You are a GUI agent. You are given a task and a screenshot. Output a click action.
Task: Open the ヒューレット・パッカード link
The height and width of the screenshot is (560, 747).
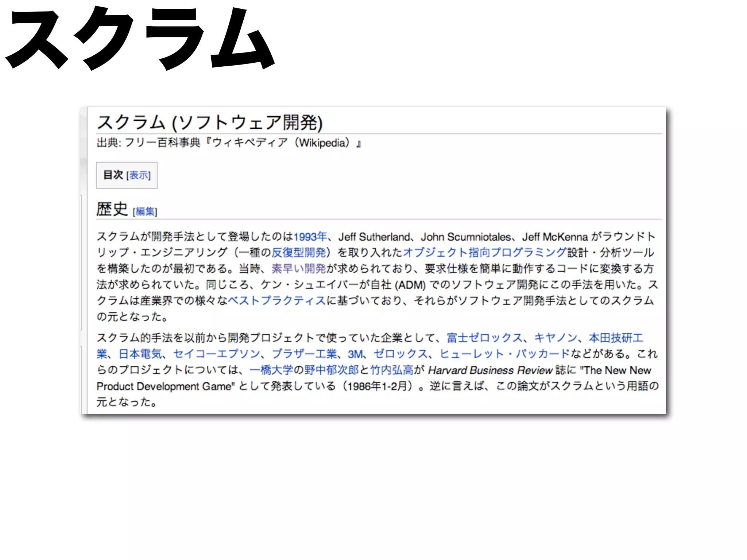[x=504, y=354]
